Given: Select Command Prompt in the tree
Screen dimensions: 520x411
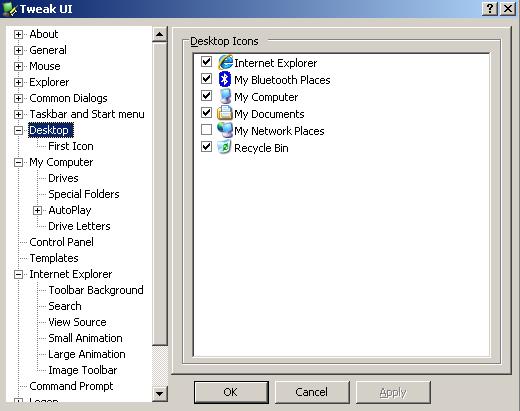Looking at the screenshot, I should [x=71, y=386].
